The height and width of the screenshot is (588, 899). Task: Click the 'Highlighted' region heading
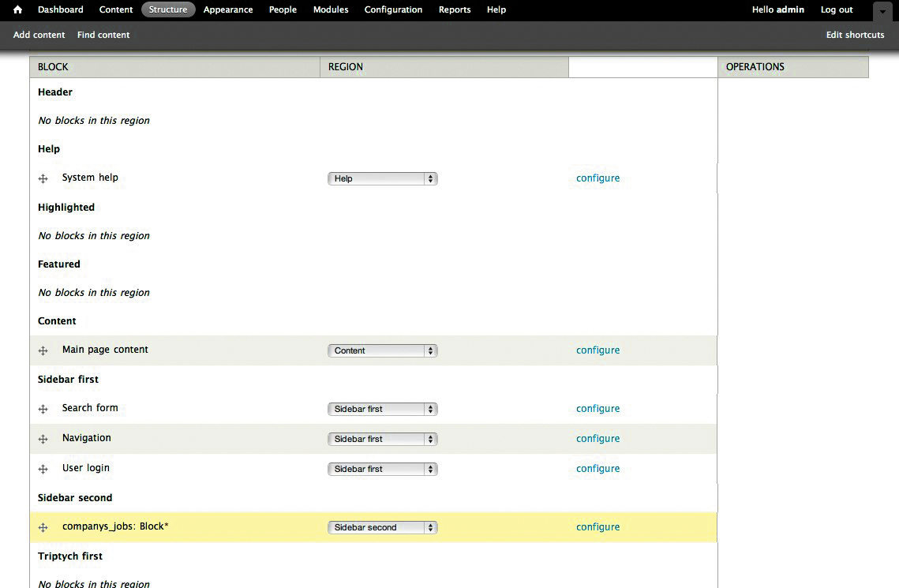(66, 208)
